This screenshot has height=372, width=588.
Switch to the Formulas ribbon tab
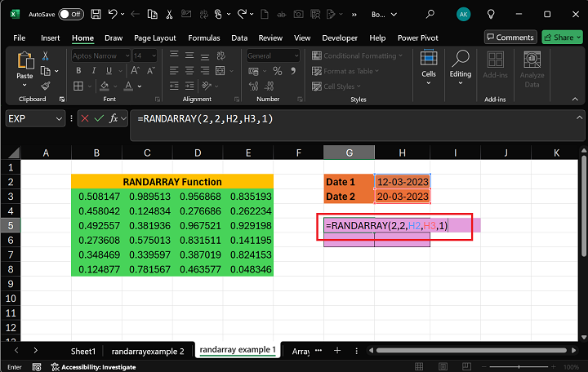pyautogui.click(x=204, y=38)
